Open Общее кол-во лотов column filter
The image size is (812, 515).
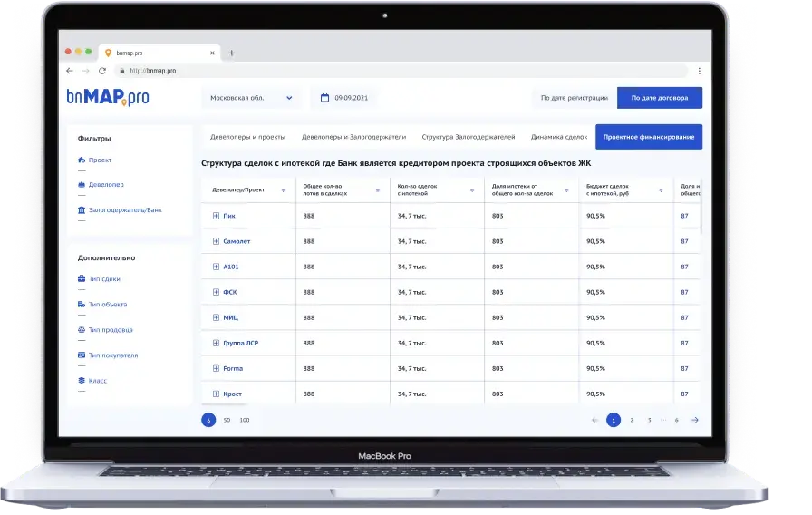point(378,190)
